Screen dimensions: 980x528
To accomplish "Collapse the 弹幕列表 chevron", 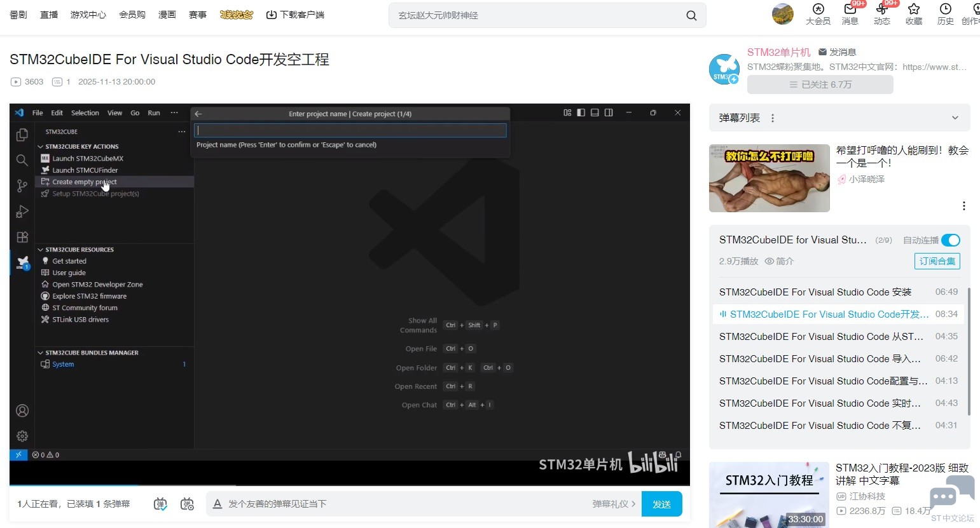I will 955,118.
